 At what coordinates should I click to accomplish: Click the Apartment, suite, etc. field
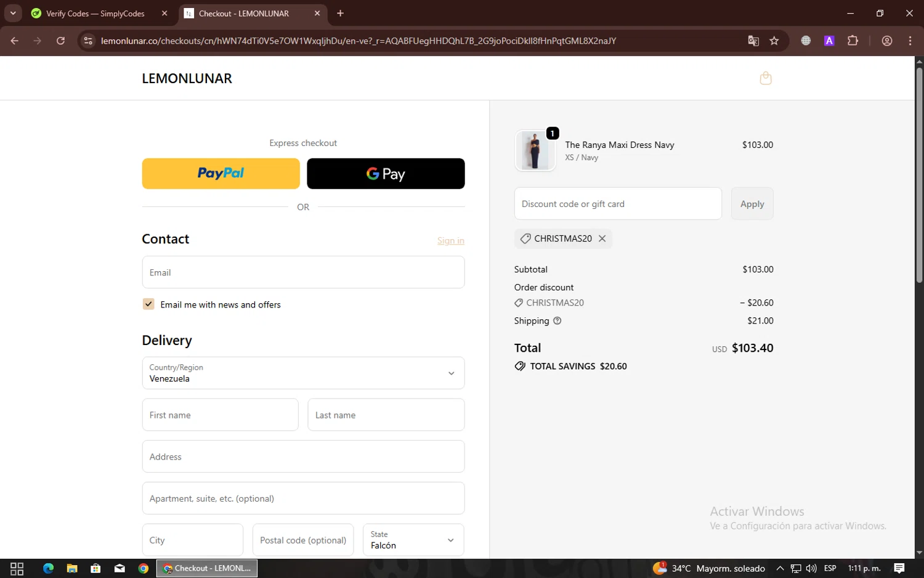tap(303, 498)
